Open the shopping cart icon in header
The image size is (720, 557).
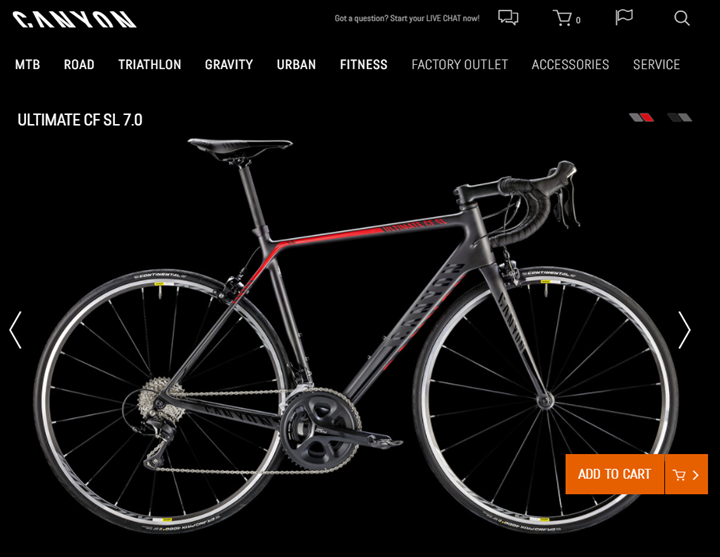point(566,18)
